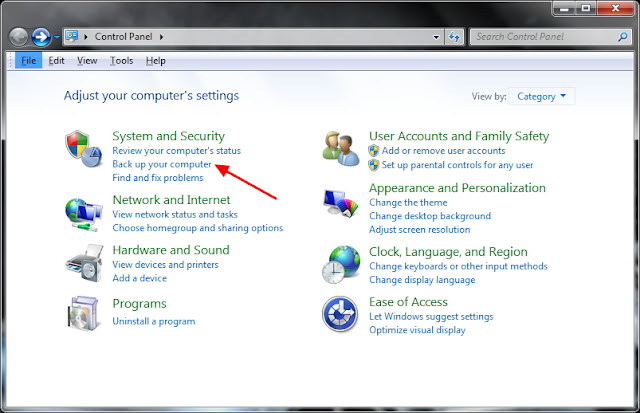
Task: Open the recent pages dropdown arrow
Action: [x=57, y=37]
